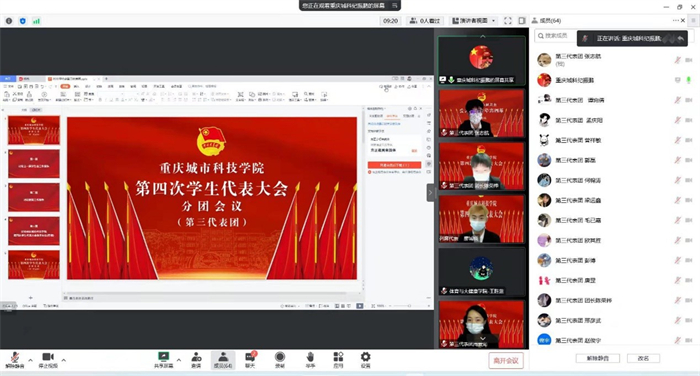The image size is (700, 376).
Task: Open the Chat icon with notification badge
Action: click(x=250, y=360)
